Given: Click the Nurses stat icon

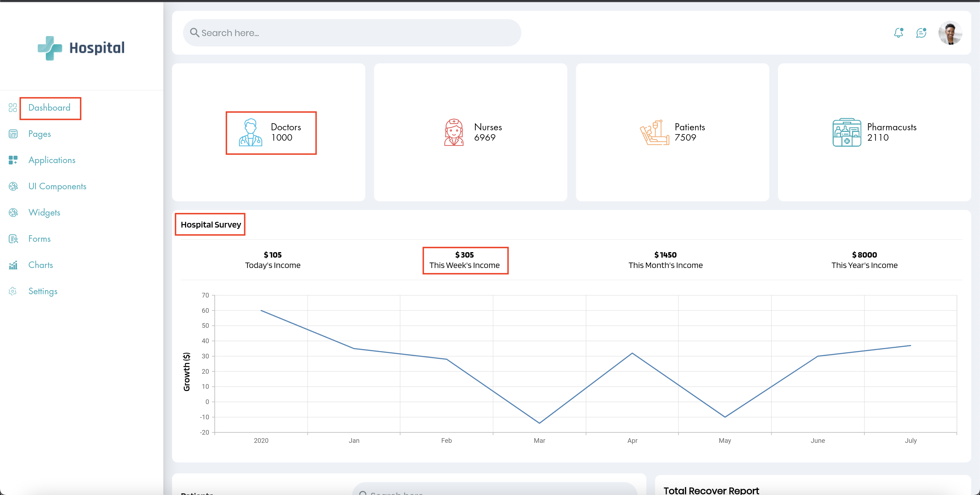Looking at the screenshot, I should (454, 132).
